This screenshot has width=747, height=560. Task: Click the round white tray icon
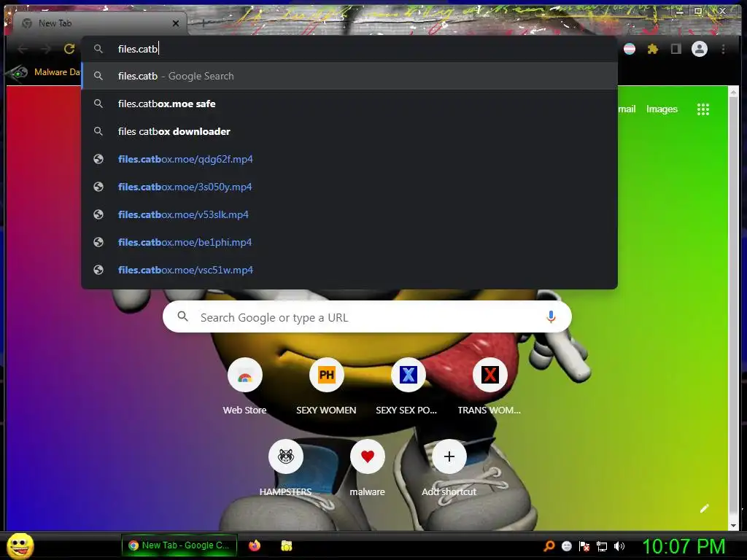pyautogui.click(x=567, y=546)
